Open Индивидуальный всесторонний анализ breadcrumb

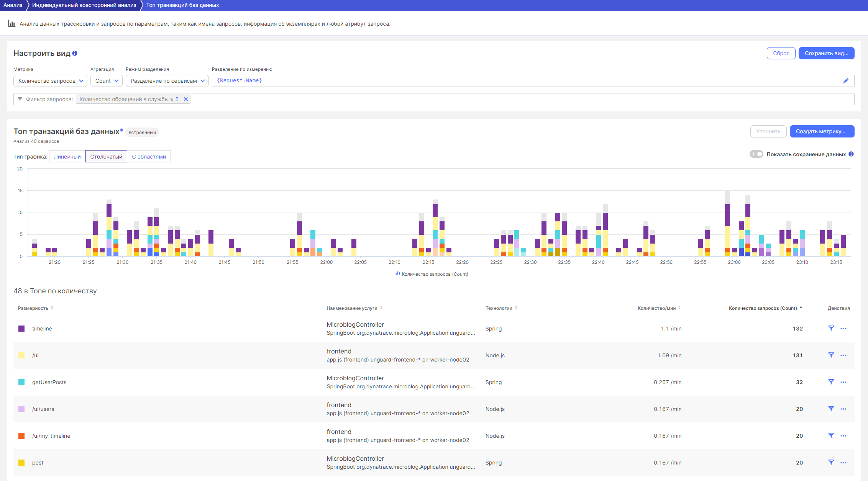click(x=84, y=5)
